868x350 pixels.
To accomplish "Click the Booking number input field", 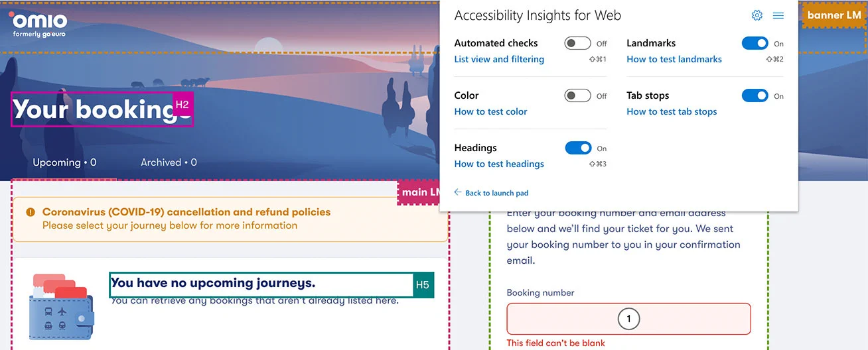I will click(x=628, y=319).
